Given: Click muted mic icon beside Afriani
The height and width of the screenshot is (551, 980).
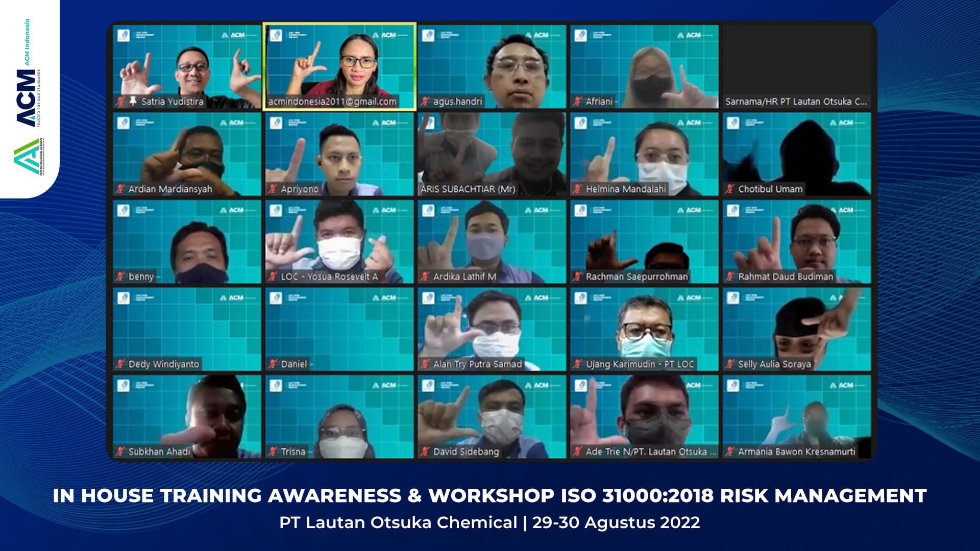Looking at the screenshot, I should [x=578, y=102].
